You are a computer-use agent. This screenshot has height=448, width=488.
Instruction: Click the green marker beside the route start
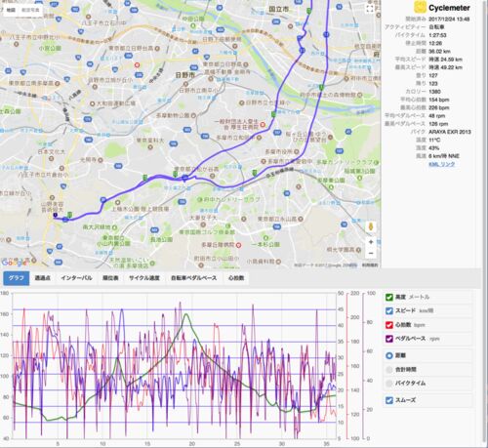(x=70, y=215)
